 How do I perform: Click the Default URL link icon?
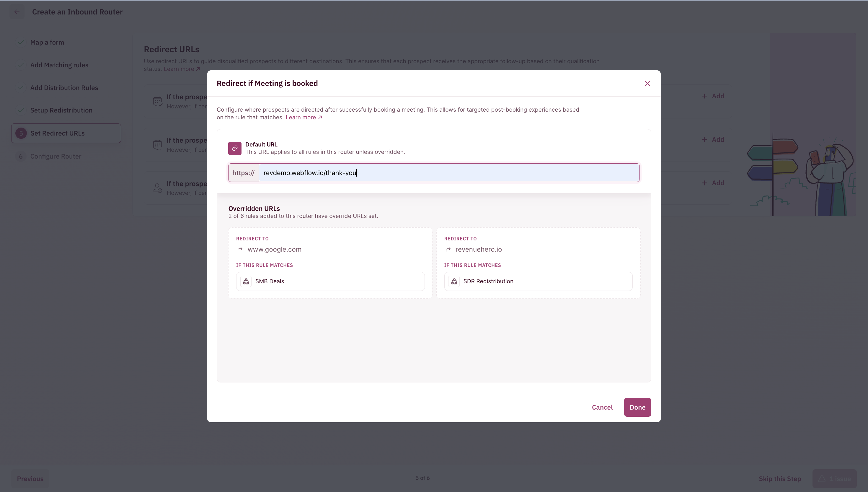coord(235,148)
